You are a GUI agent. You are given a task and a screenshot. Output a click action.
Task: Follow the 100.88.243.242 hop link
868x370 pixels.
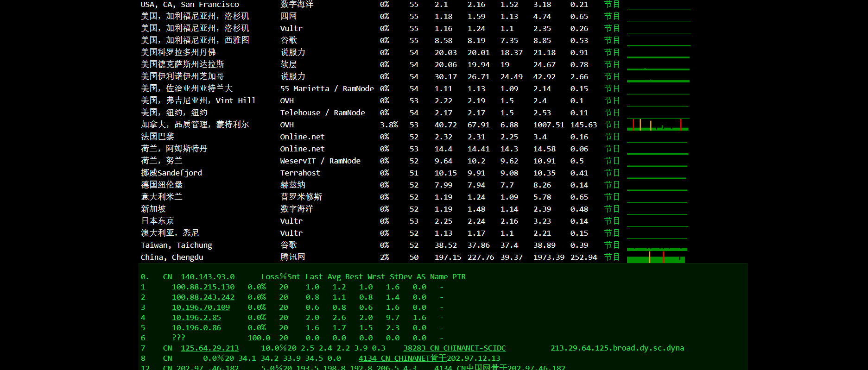tap(203, 297)
